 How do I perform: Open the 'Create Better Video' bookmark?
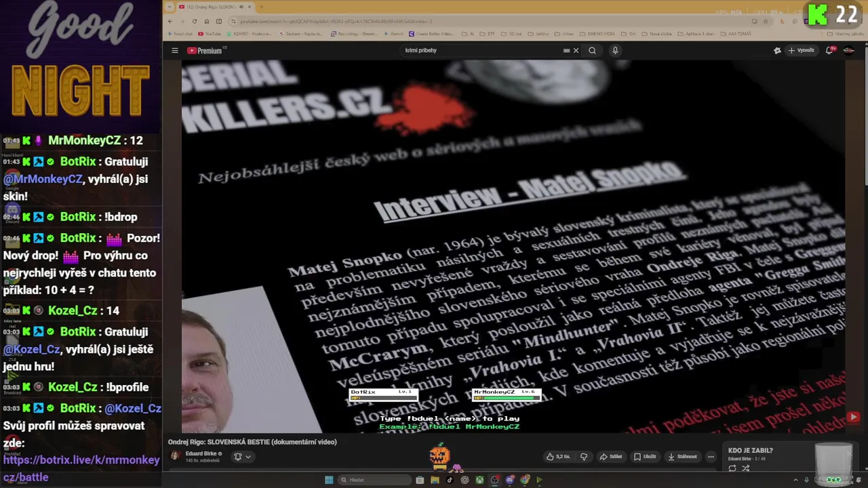tap(432, 34)
